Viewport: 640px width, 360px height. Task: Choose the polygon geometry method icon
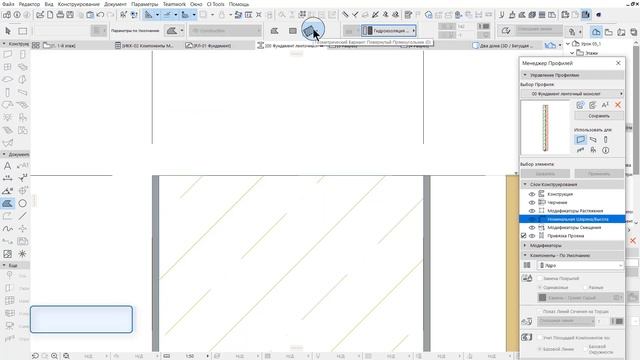pyautogui.click(x=275, y=31)
